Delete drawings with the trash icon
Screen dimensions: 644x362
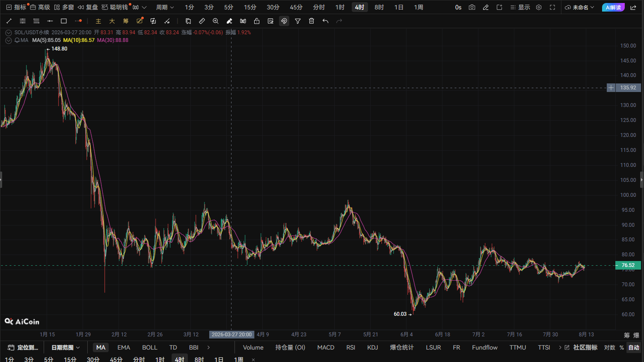coord(312,21)
